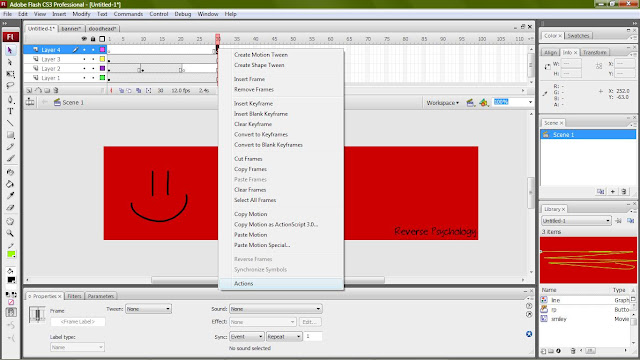Switch to the banner* document tab
640x360 pixels.
[71, 29]
